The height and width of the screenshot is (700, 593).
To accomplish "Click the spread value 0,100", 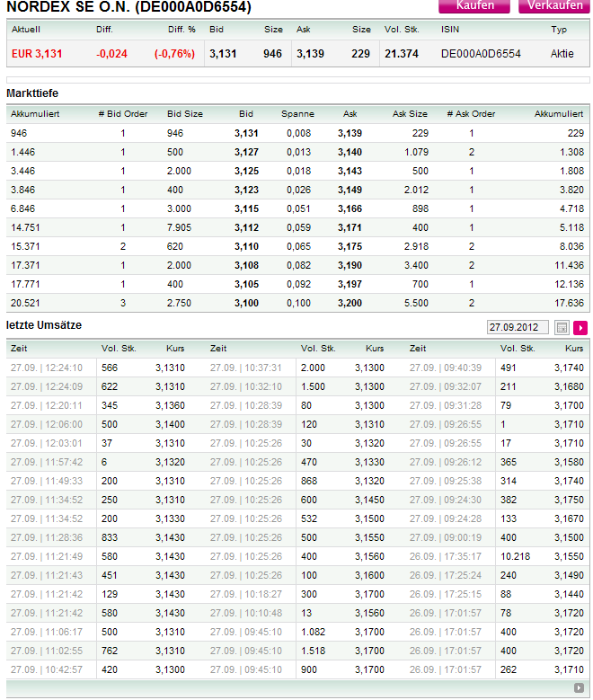I will (x=298, y=303).
